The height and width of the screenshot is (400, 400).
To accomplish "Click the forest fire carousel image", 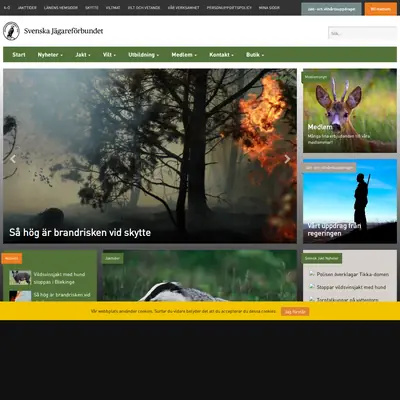I will pyautogui.click(x=150, y=156).
